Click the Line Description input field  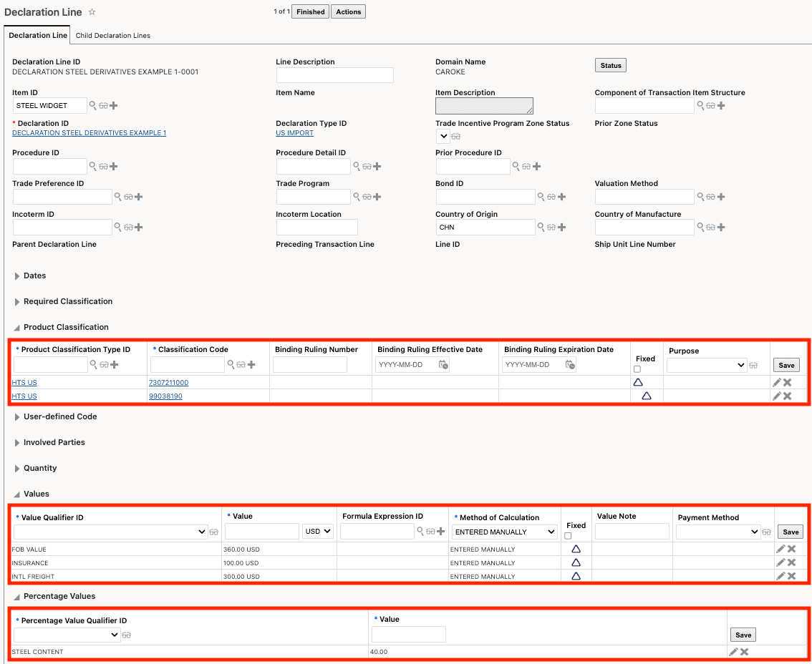coord(334,75)
